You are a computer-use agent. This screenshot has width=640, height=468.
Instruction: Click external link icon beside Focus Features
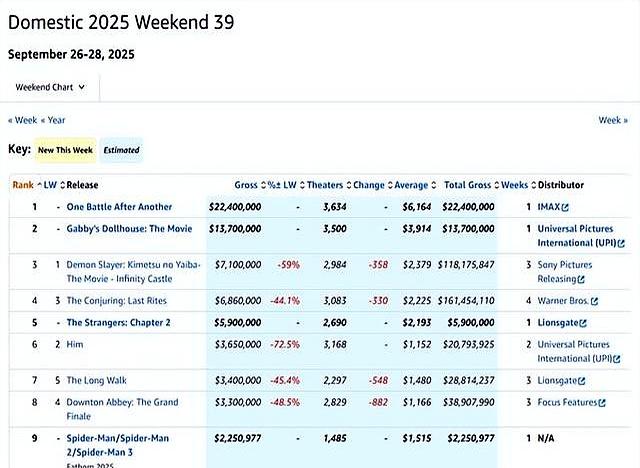604,403
